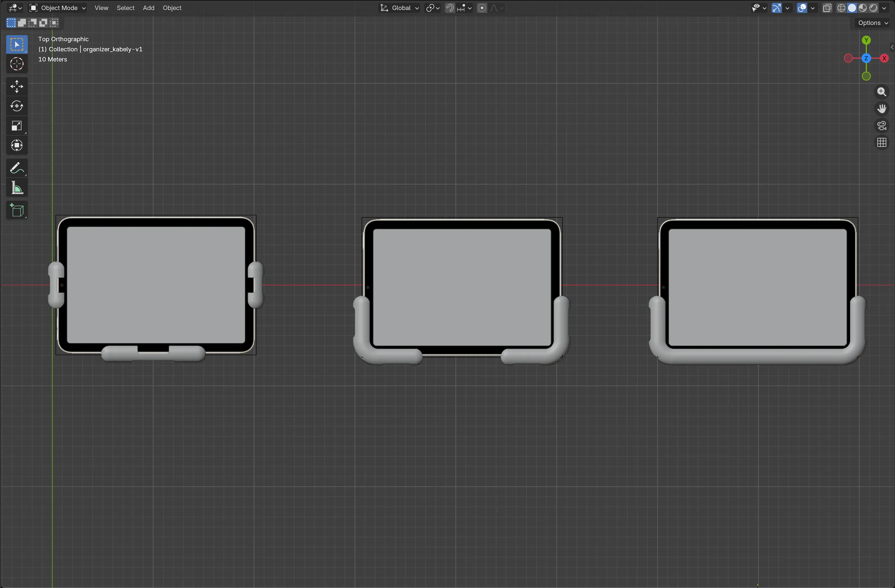Select the Rotate tool
The height and width of the screenshot is (588, 895).
[17, 106]
